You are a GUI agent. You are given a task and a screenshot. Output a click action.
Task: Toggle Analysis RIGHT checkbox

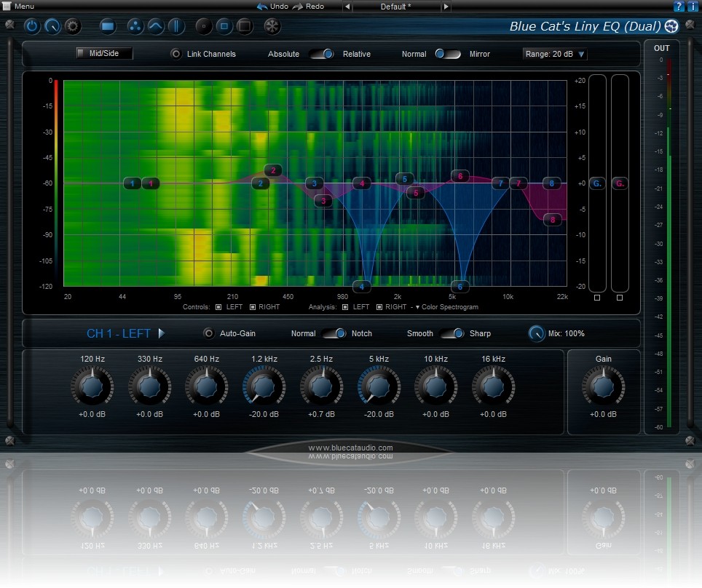click(379, 307)
